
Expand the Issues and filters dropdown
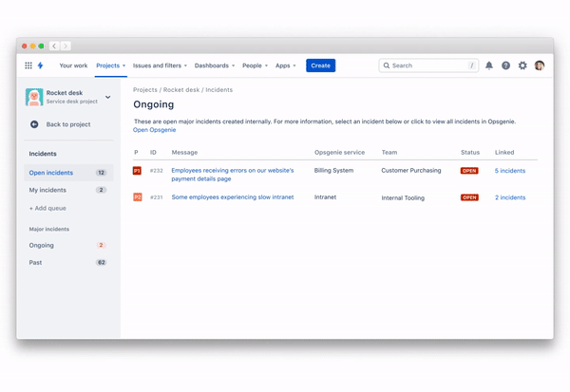pos(160,65)
